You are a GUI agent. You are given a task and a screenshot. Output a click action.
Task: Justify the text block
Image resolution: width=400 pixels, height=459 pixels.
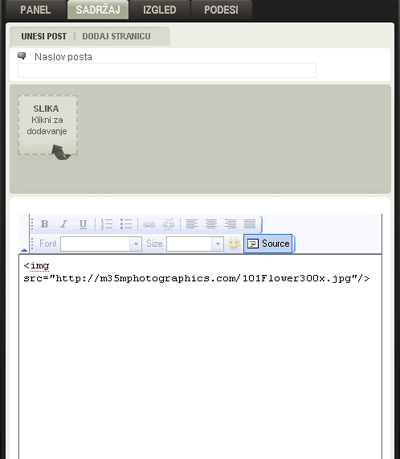(250, 224)
